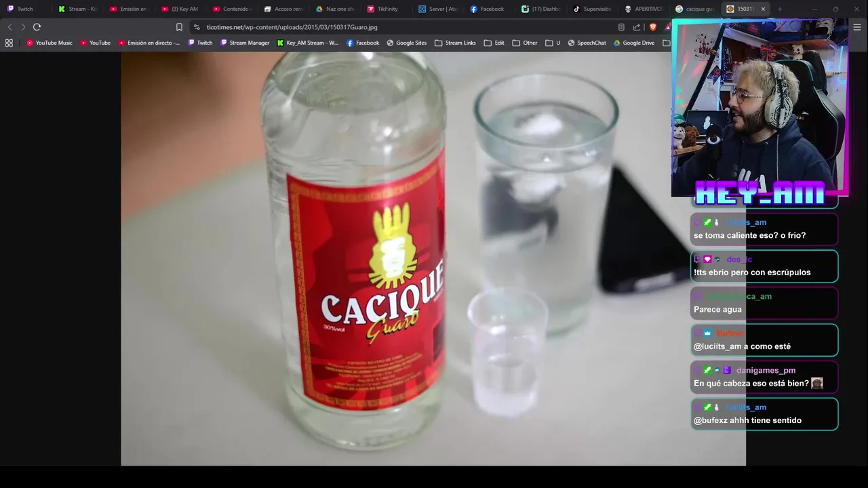Open the Server | Aternos tab

click(x=437, y=9)
